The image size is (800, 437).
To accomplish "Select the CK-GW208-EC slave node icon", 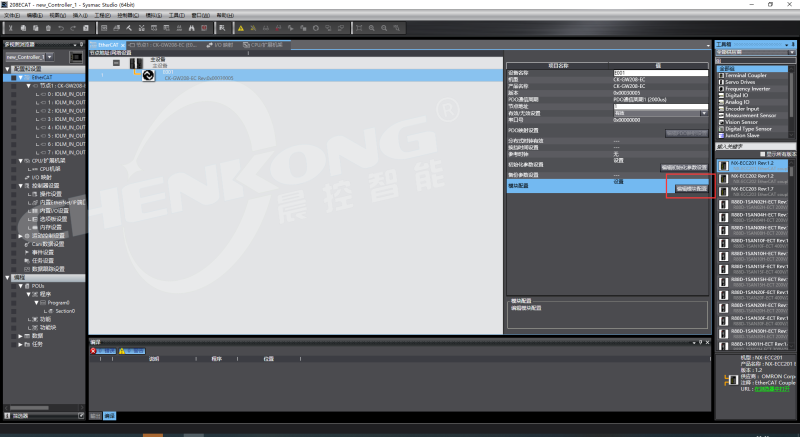I will pos(148,75).
